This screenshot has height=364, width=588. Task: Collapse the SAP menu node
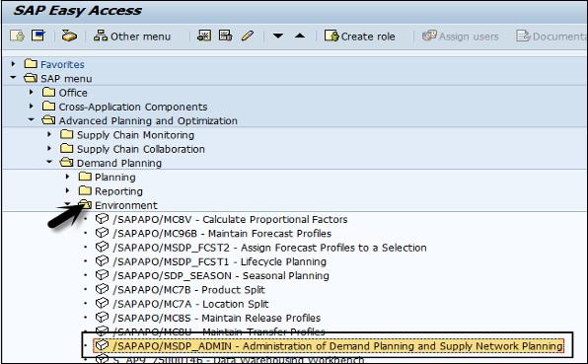(14, 78)
